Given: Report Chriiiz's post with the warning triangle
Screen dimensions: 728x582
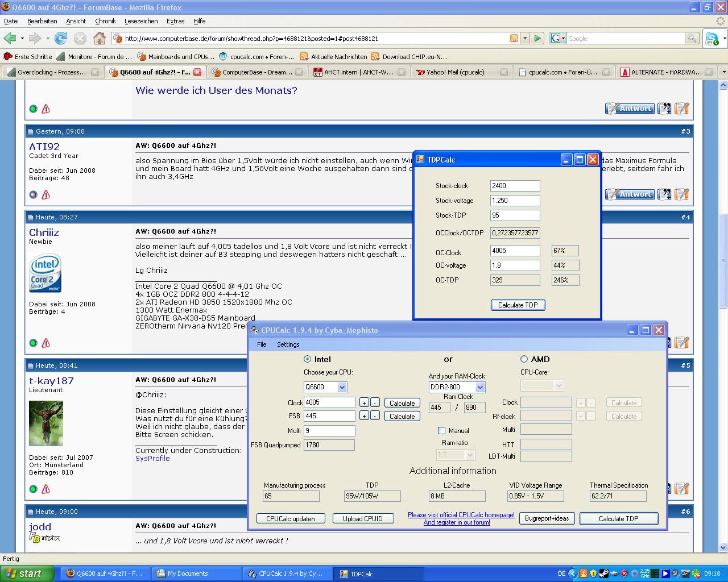Looking at the screenshot, I should (x=46, y=343).
